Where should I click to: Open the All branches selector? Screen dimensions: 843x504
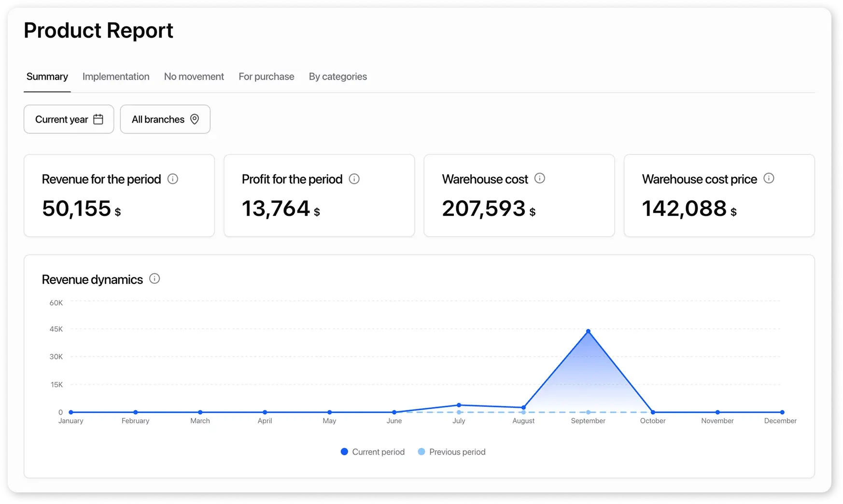pyautogui.click(x=165, y=119)
